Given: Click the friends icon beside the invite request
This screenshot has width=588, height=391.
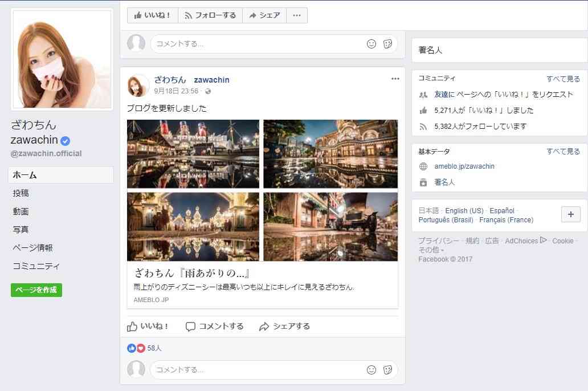Looking at the screenshot, I should [x=423, y=95].
